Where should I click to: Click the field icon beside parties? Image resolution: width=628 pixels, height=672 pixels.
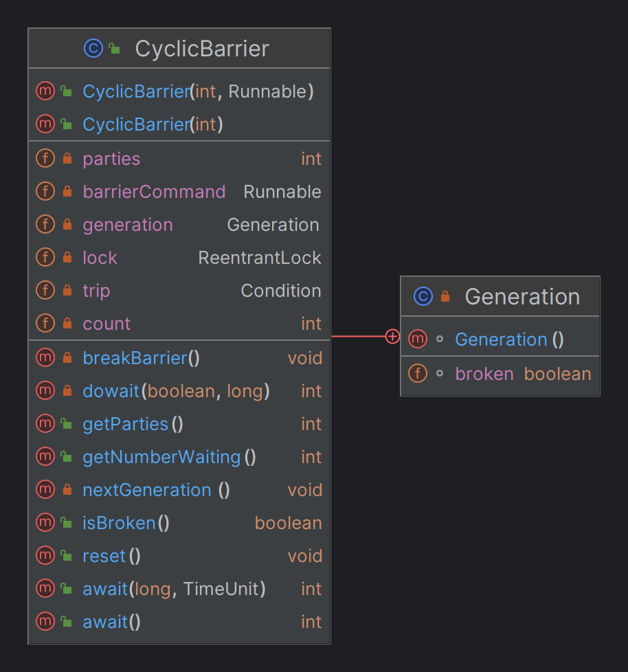(x=45, y=158)
